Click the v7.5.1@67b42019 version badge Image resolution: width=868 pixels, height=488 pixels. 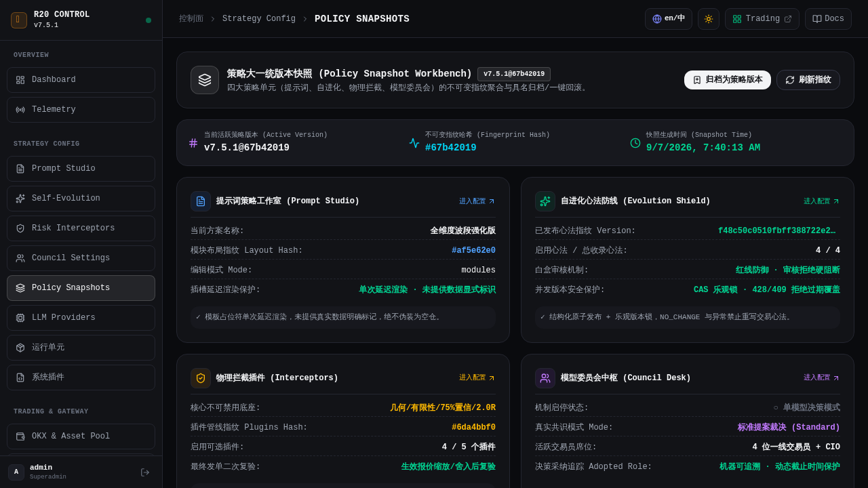tap(514, 74)
